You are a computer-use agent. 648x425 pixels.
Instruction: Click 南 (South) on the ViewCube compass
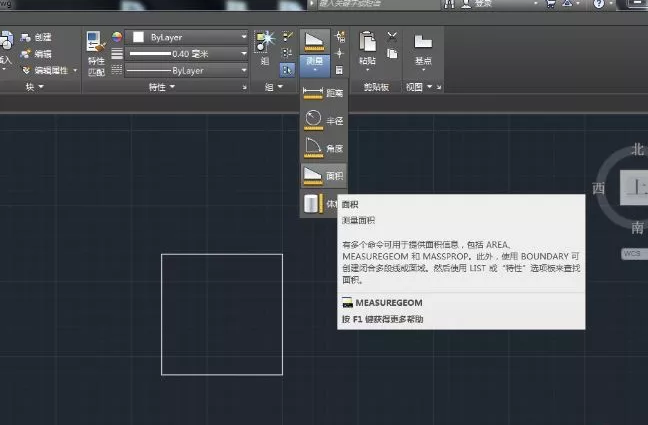[637, 227]
